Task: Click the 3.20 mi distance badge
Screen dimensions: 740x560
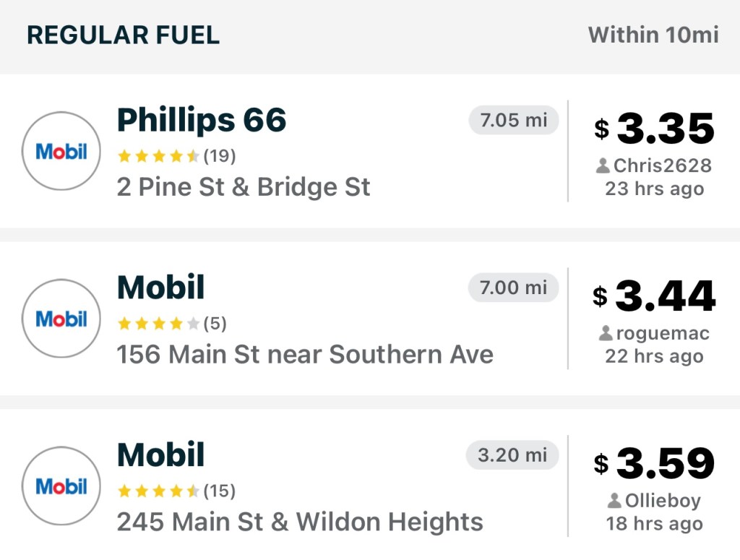Action: (x=512, y=455)
